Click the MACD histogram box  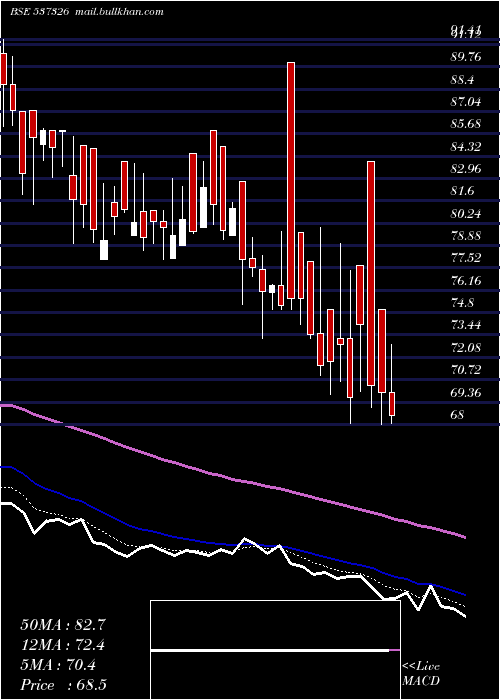(x=275, y=650)
